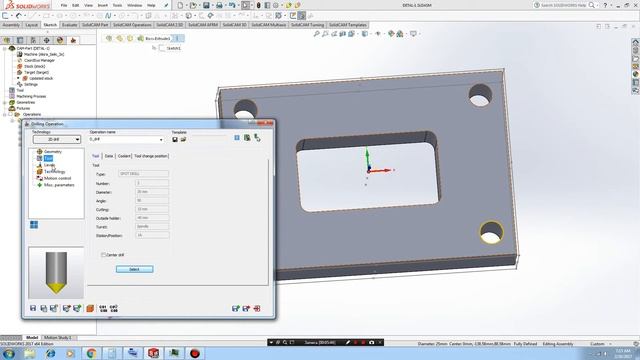Click the Save icon in top toolbar
640x360 pixels.
207,5
